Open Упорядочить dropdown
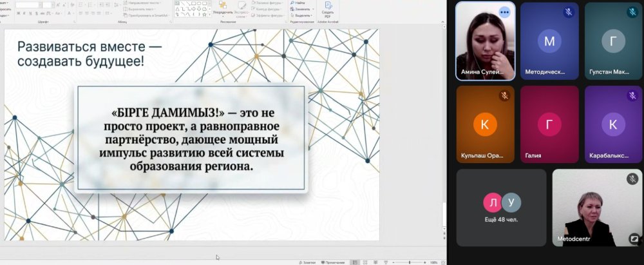Viewport: 644px width, 265px height. (x=223, y=9)
